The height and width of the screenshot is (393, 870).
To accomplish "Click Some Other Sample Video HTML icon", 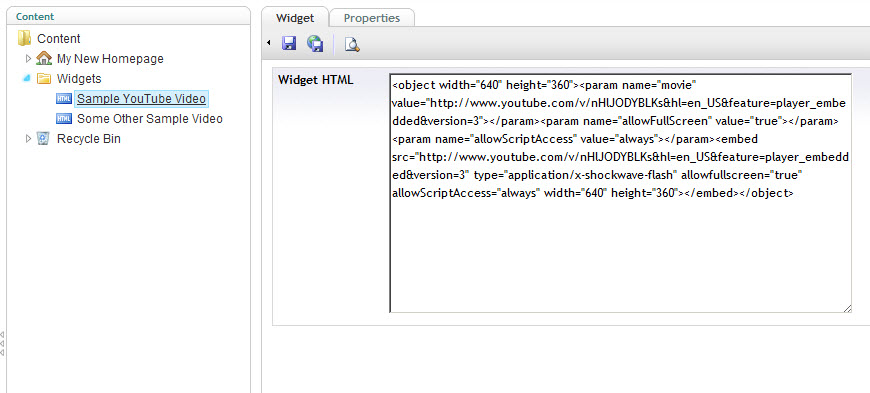I will [64, 119].
